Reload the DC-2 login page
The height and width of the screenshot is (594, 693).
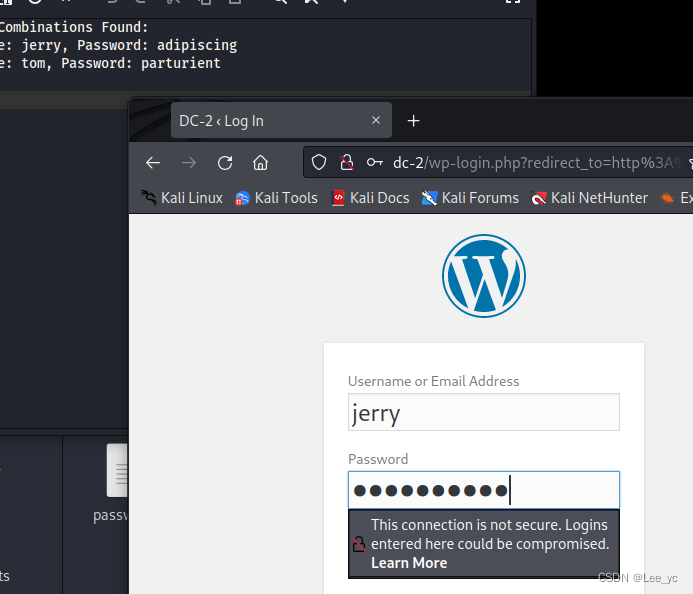[x=225, y=163]
